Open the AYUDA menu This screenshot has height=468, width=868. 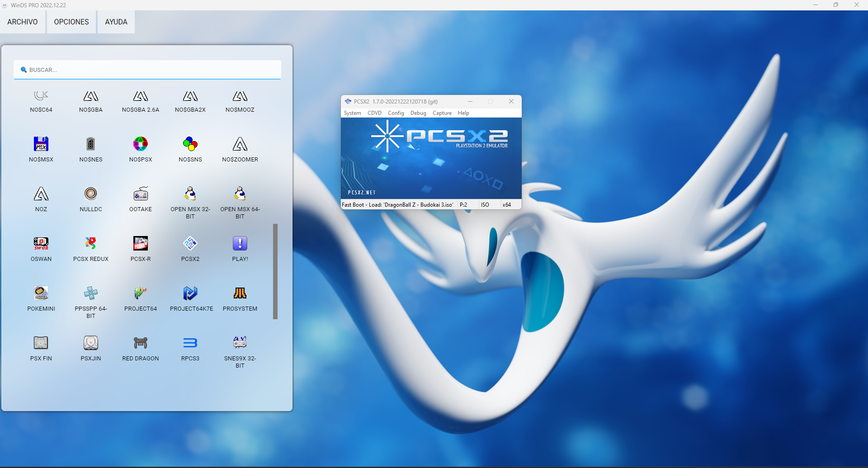pos(116,22)
